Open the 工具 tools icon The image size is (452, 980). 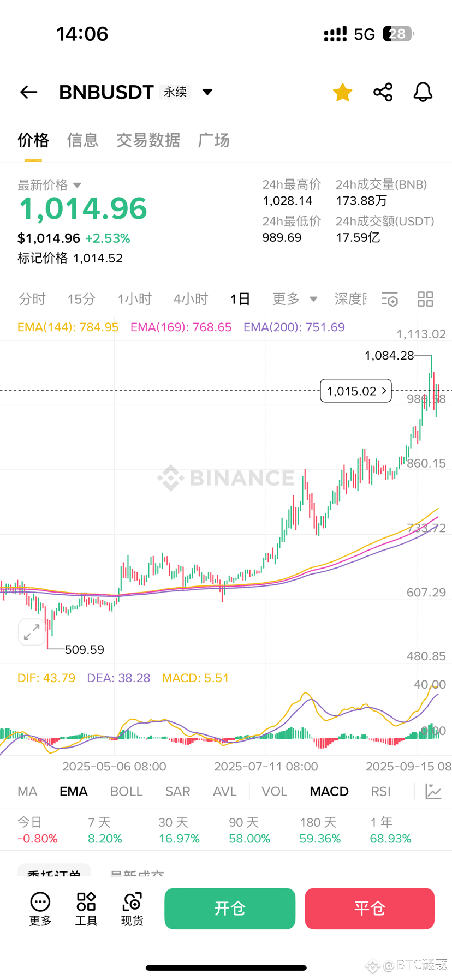coord(86,910)
